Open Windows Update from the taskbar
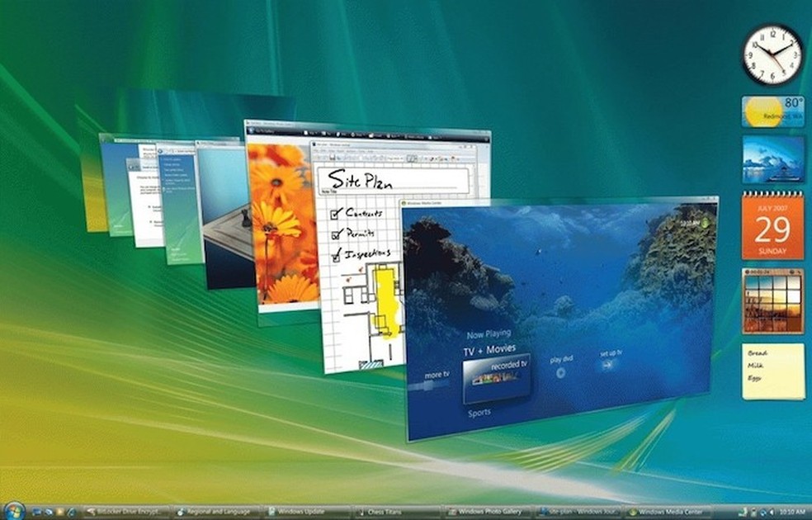 301,511
